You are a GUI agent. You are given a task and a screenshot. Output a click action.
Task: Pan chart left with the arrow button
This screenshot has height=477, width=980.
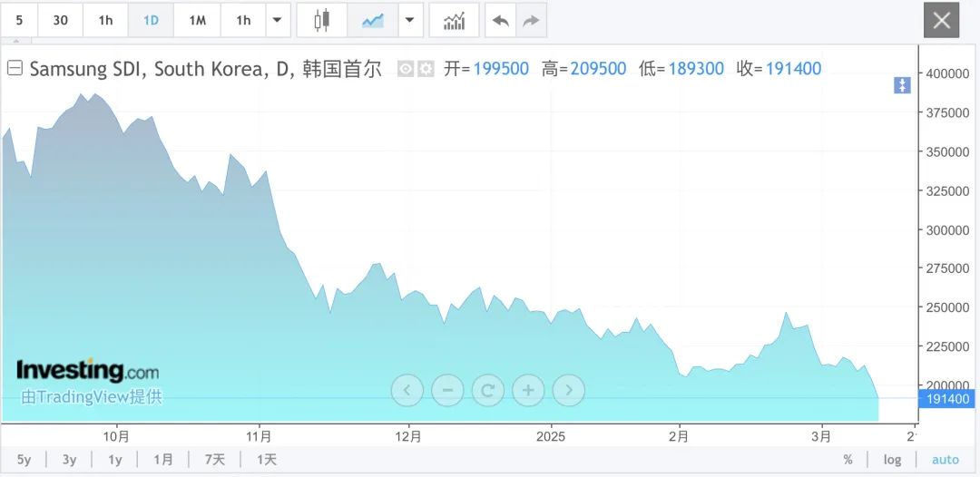[x=407, y=390]
